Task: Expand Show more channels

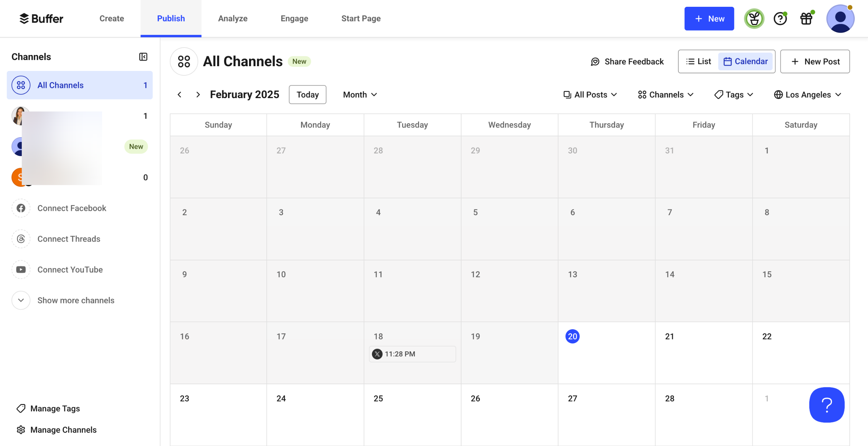Action: 75,300
